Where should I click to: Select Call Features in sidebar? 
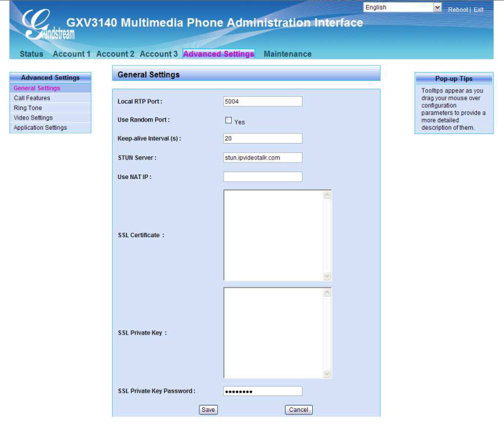(x=32, y=98)
